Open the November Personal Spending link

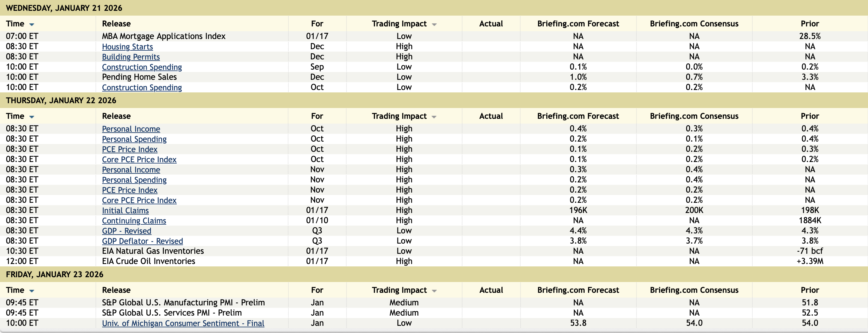[134, 180]
